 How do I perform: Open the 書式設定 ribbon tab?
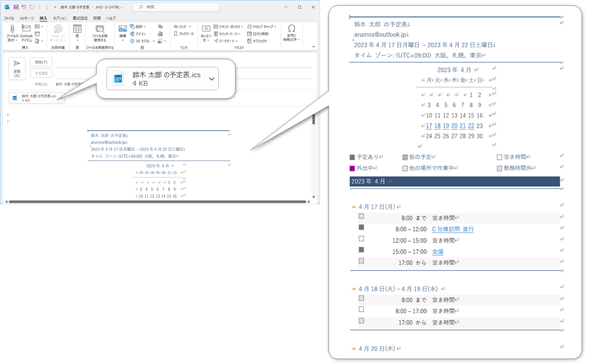coord(80,18)
